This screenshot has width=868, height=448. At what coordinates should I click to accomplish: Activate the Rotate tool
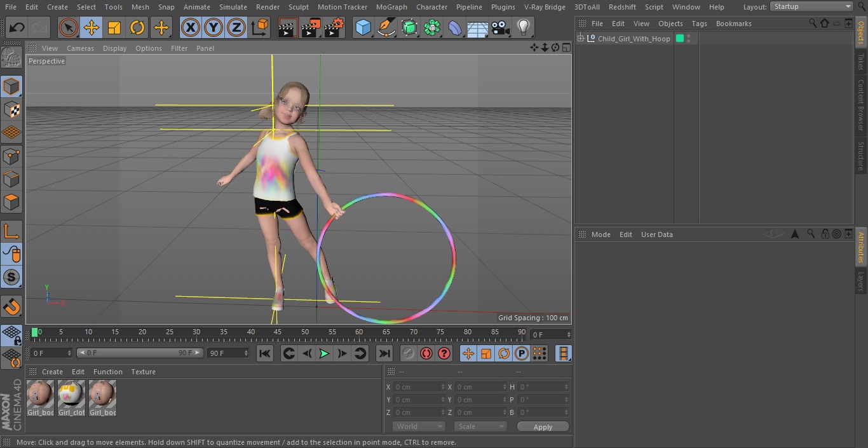coord(137,28)
